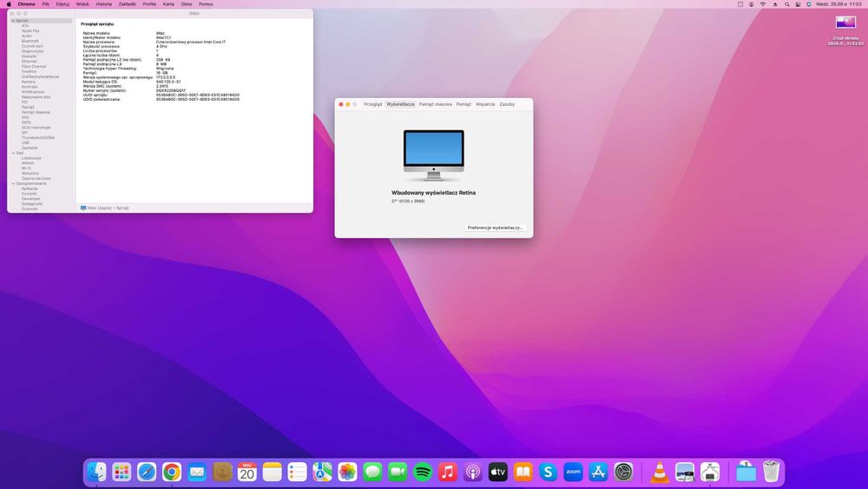The height and width of the screenshot is (489, 868).
Task: Open the Photos app in Dock
Action: tap(347, 472)
